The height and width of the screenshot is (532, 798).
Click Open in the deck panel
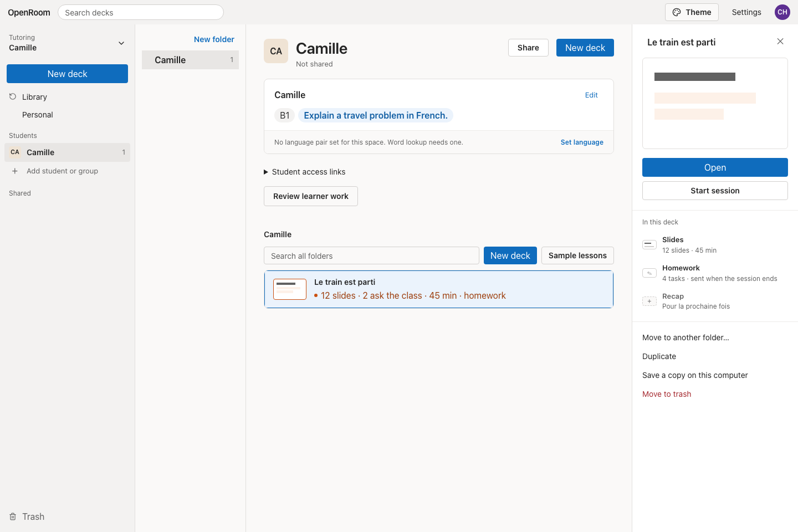(715, 167)
